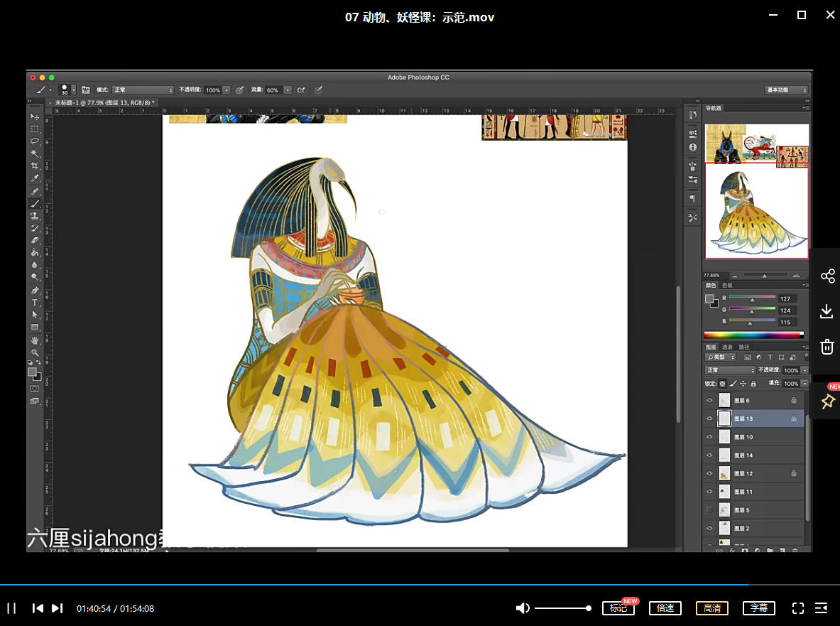Select the Zoom magnifier tool
This screenshot has height=626, width=840.
pos(34,352)
